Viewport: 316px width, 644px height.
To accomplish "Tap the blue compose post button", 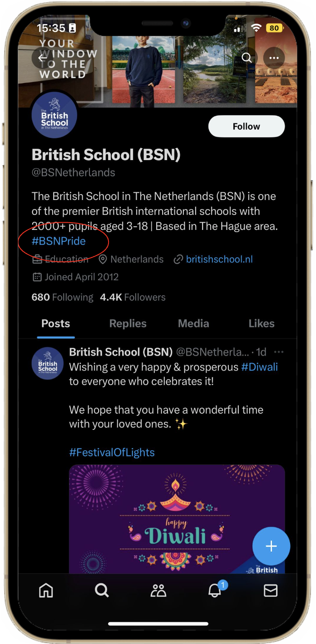I will 271,546.
